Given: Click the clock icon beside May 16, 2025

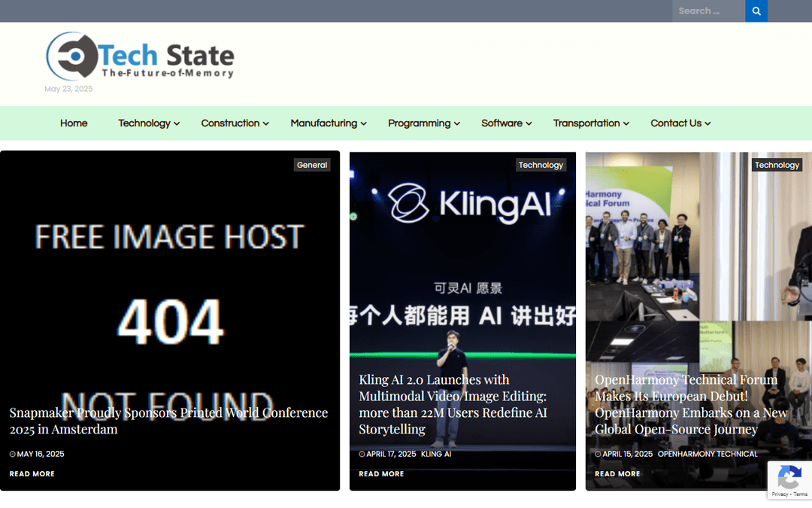Looking at the screenshot, I should point(13,454).
